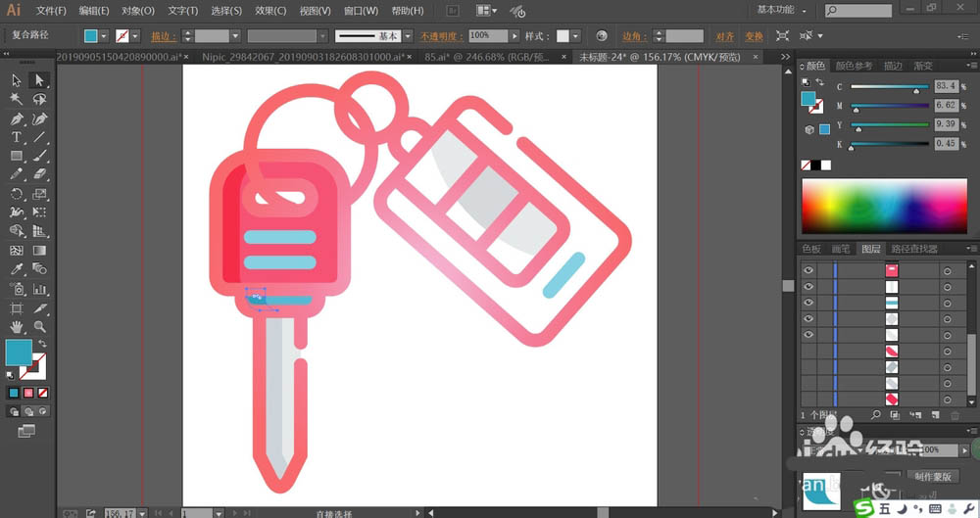Select the Perspective Grid tool
980x518 pixels.
click(39, 232)
